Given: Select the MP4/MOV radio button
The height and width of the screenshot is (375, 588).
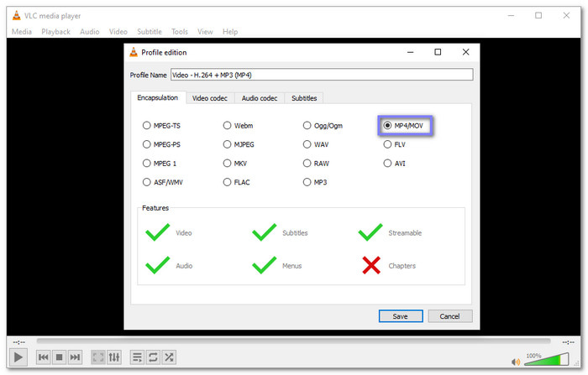Looking at the screenshot, I should [x=387, y=126].
